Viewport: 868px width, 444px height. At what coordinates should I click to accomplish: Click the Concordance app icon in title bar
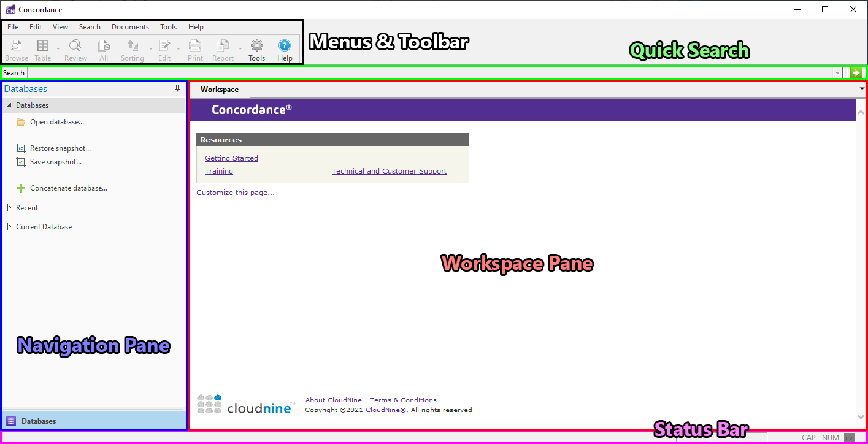click(x=10, y=9)
